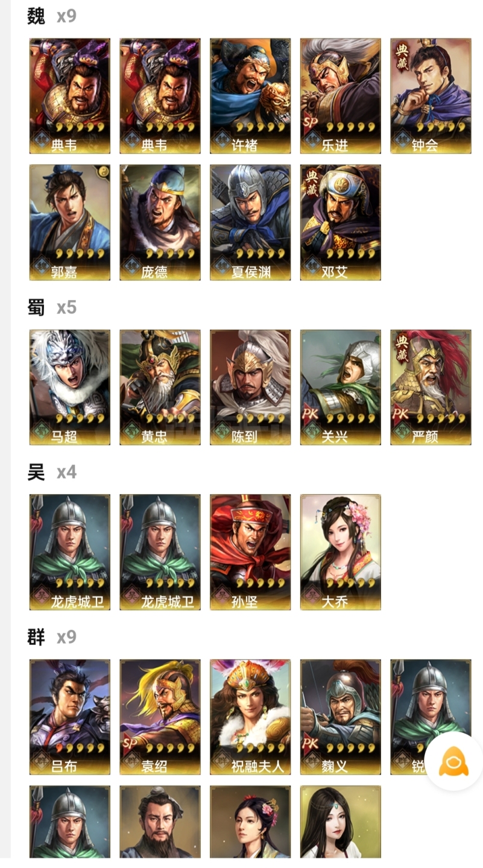Viewport: 483px width, 868px height.
Task: Tap the 郭嘉 hero card
Action: coord(70,222)
